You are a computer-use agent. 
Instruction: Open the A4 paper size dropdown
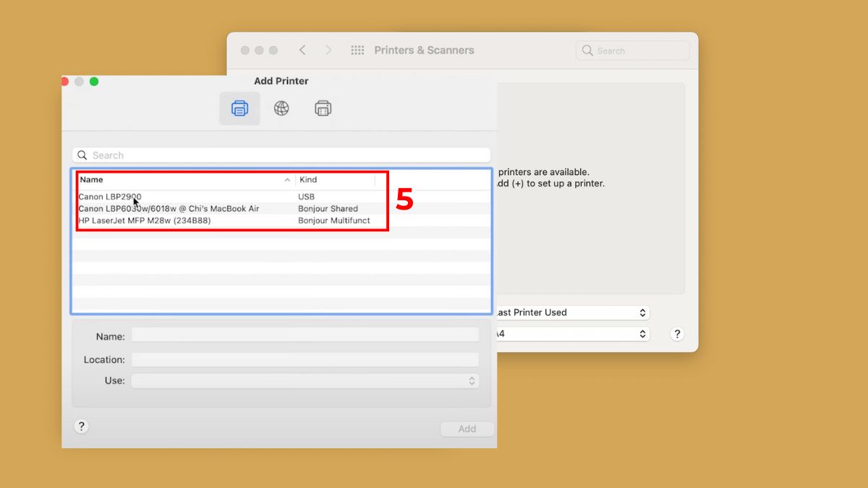point(571,334)
